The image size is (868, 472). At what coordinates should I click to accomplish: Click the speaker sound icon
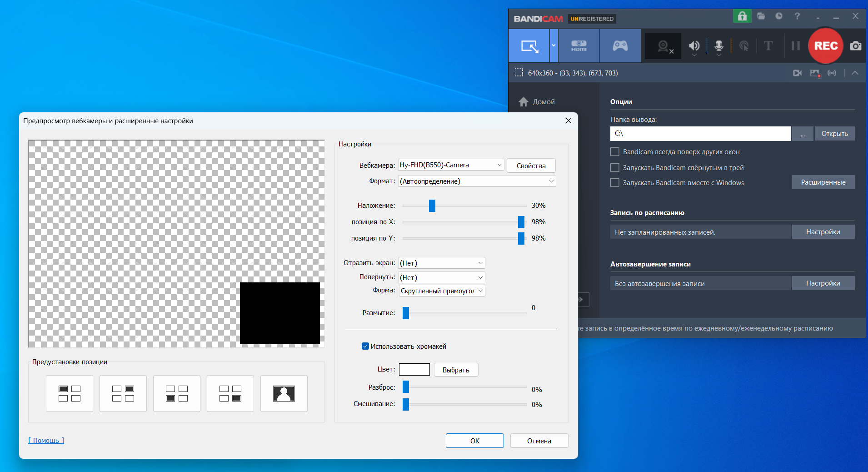click(x=693, y=46)
